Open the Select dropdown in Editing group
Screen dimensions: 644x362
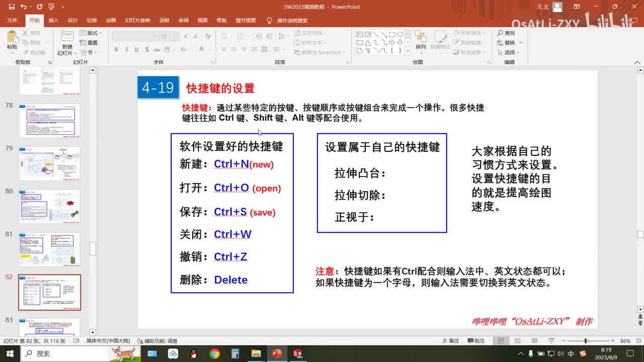[508, 52]
